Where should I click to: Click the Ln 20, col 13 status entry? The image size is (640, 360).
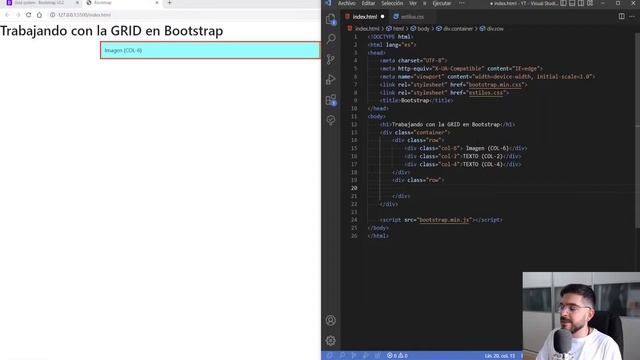(x=500, y=356)
